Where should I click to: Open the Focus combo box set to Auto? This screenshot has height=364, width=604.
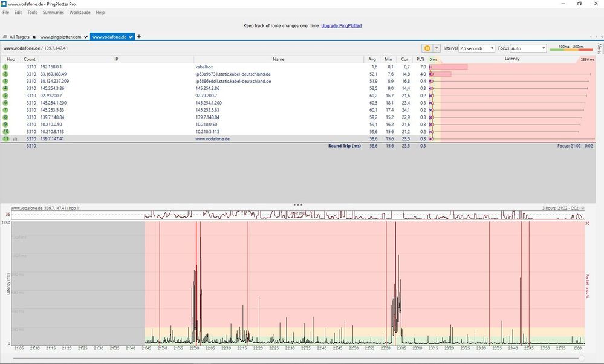(528, 48)
